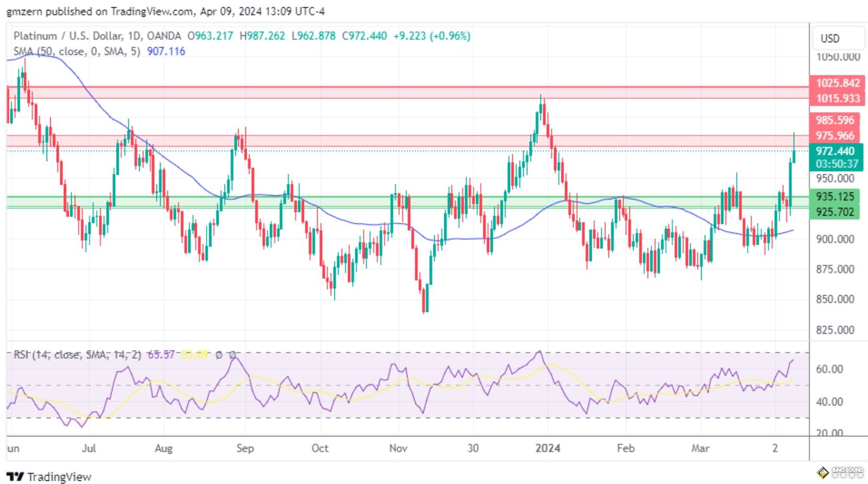Image resolution: width=868 pixels, height=484 pixels.
Task: Select the Platinum / U.S. Dollar symbol title
Action: coord(69,36)
